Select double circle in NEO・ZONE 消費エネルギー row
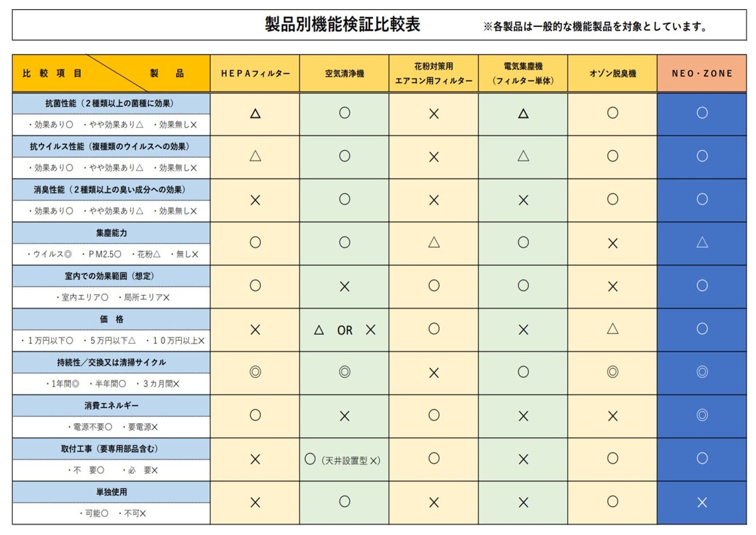Image resolution: width=756 pixels, height=535 pixels. click(702, 415)
